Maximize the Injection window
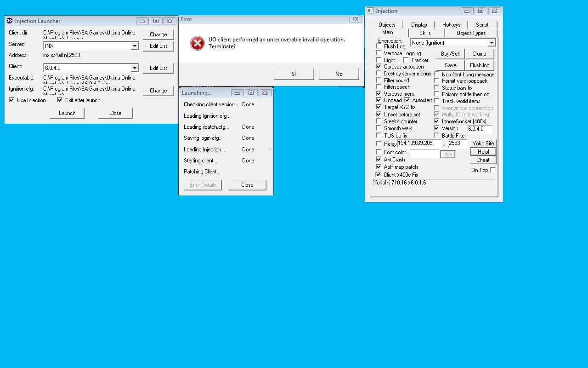 (481, 11)
